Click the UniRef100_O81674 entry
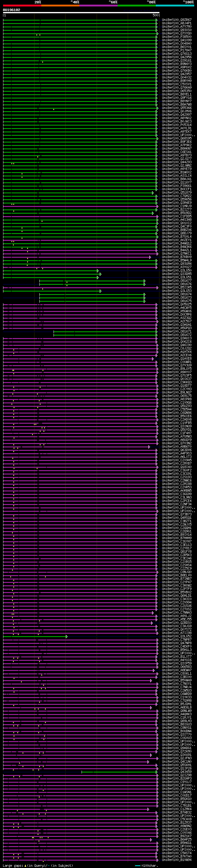The image size is (197, 868). [177, 294]
